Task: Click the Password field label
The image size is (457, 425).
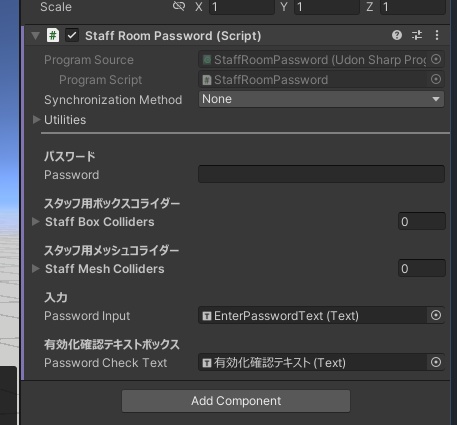Action: pos(71,175)
